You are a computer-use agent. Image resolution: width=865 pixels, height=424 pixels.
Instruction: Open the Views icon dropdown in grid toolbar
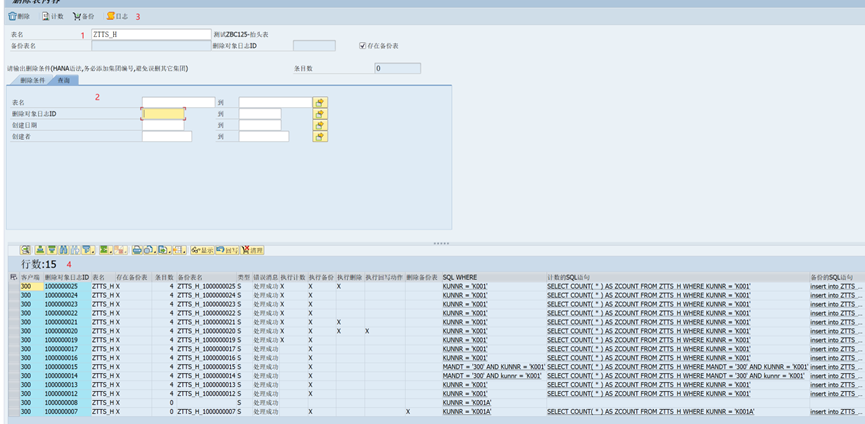tap(151, 250)
